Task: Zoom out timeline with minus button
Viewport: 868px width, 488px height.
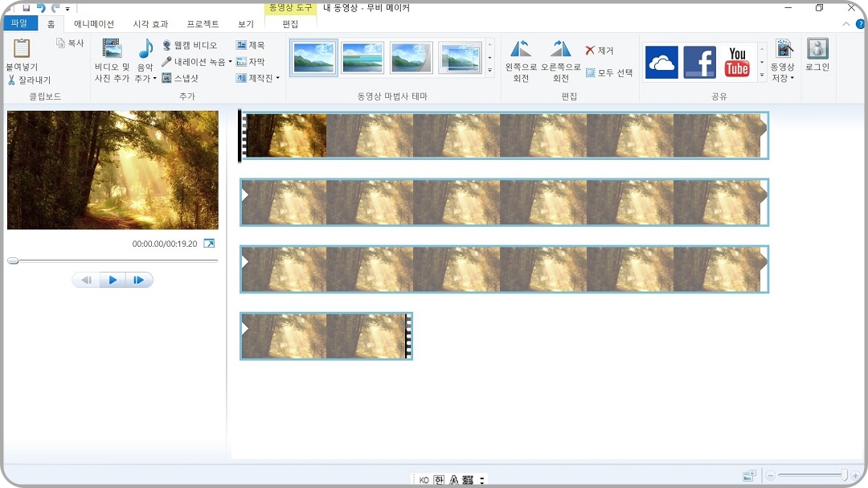Action: (x=770, y=475)
